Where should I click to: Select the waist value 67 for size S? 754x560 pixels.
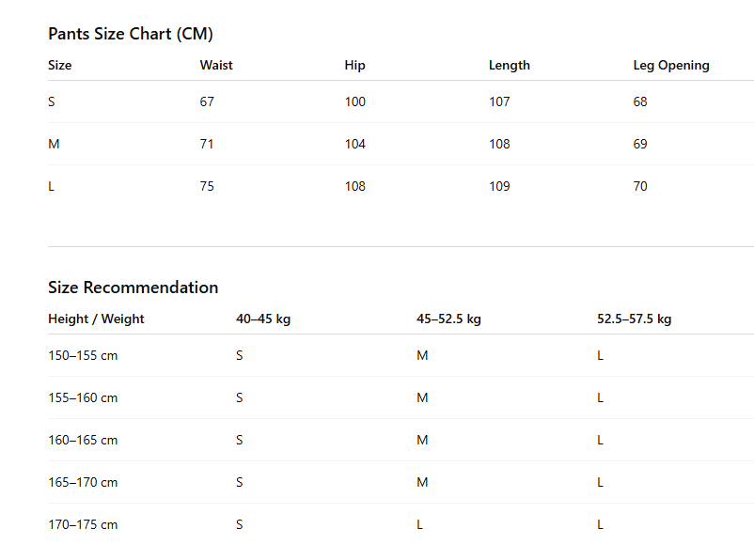click(207, 101)
